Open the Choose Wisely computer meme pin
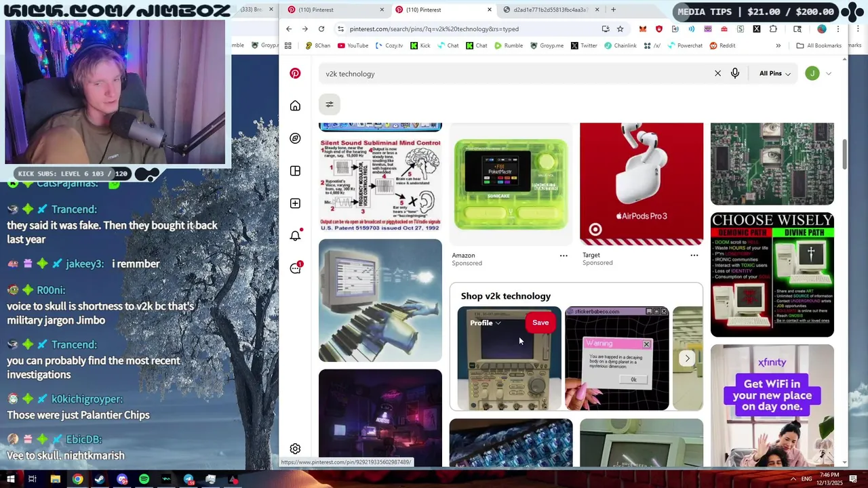Image resolution: width=868 pixels, height=488 pixels. [x=772, y=274]
